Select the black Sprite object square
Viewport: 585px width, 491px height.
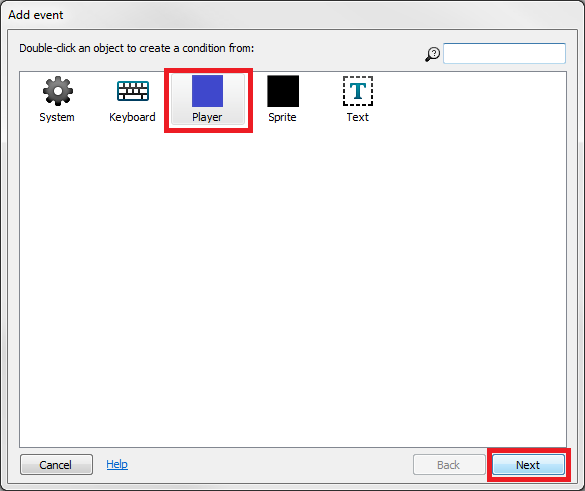[x=283, y=91]
